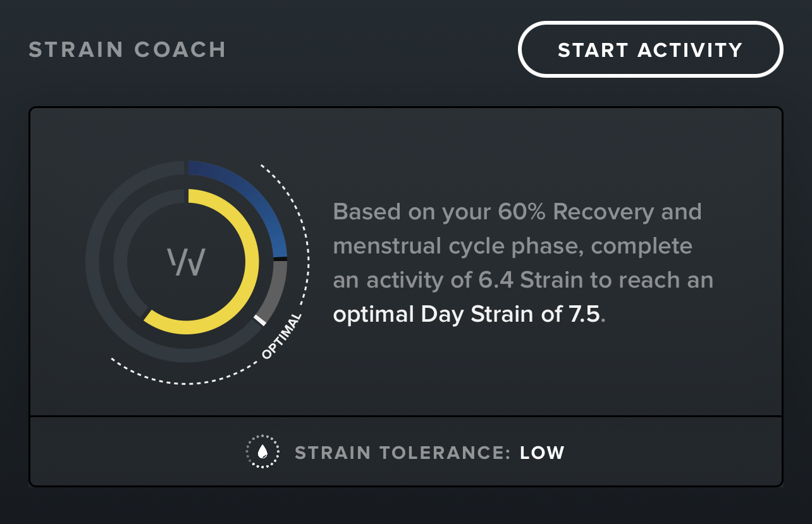Click the strain tolerance droplet icon
Image resolution: width=812 pixels, height=524 pixels.
click(x=262, y=452)
